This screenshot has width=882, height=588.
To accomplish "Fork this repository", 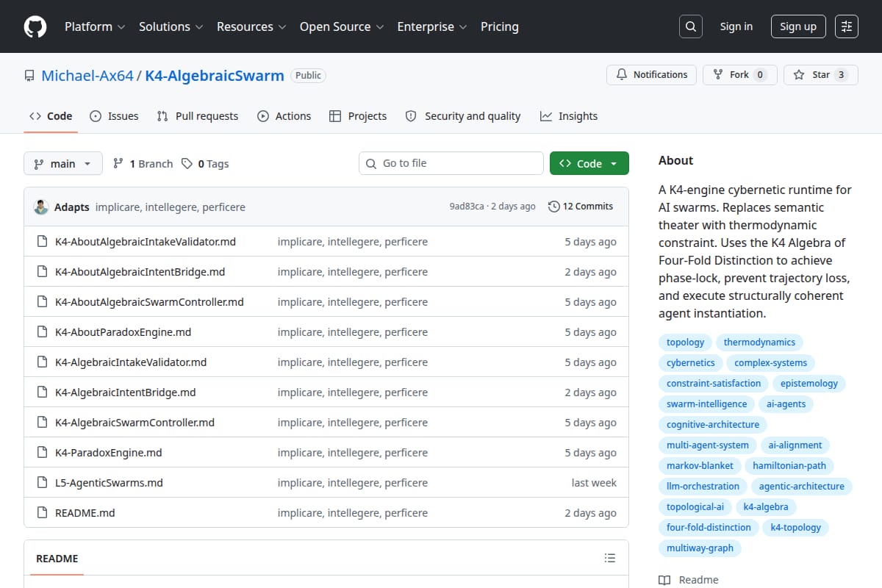I will (x=740, y=75).
